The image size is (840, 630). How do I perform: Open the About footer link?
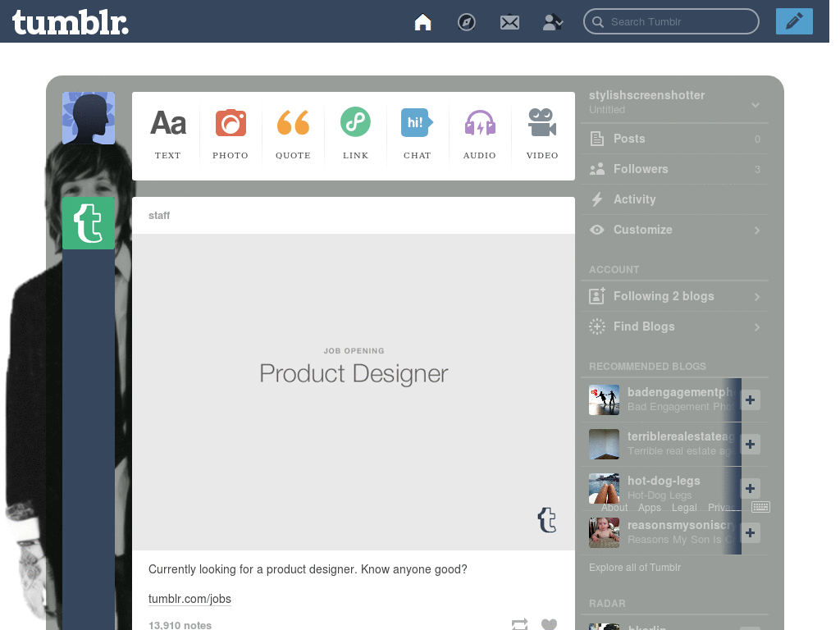[x=614, y=507]
